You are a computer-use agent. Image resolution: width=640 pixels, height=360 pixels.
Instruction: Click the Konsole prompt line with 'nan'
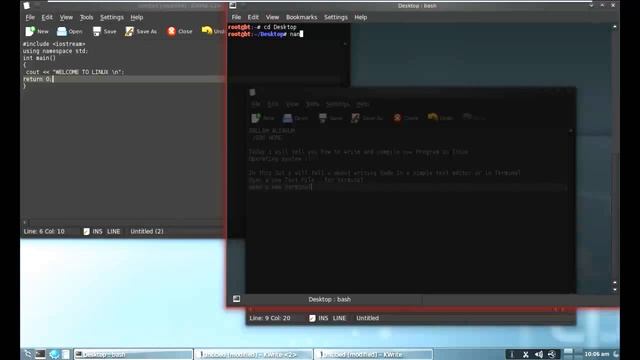click(266, 34)
